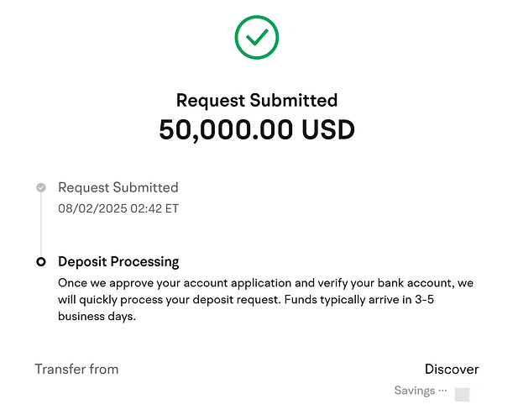This screenshot has height=420, width=518.
Task: Select the Deposit Processing step title
Action: tap(118, 262)
